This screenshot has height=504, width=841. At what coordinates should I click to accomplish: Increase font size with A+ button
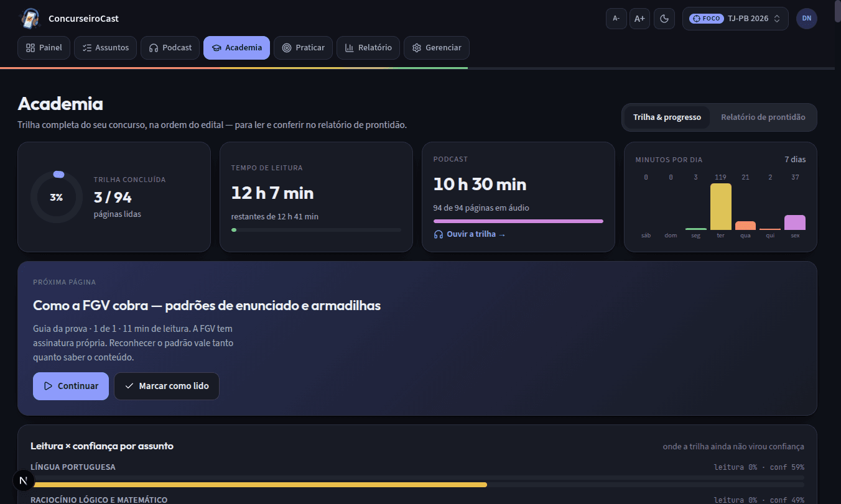coord(639,19)
